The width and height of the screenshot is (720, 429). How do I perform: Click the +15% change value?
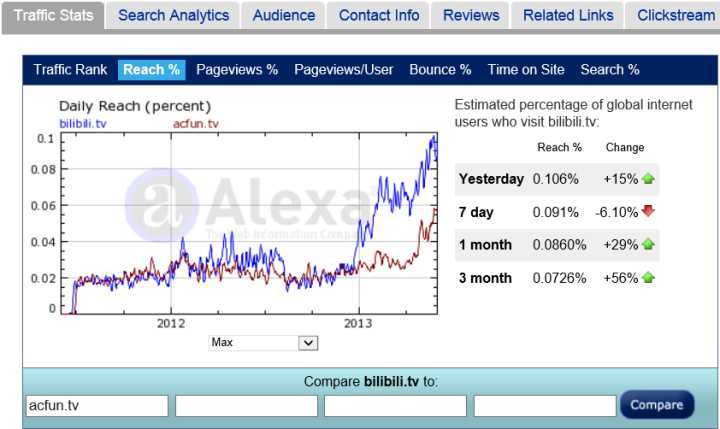pyautogui.click(x=620, y=179)
